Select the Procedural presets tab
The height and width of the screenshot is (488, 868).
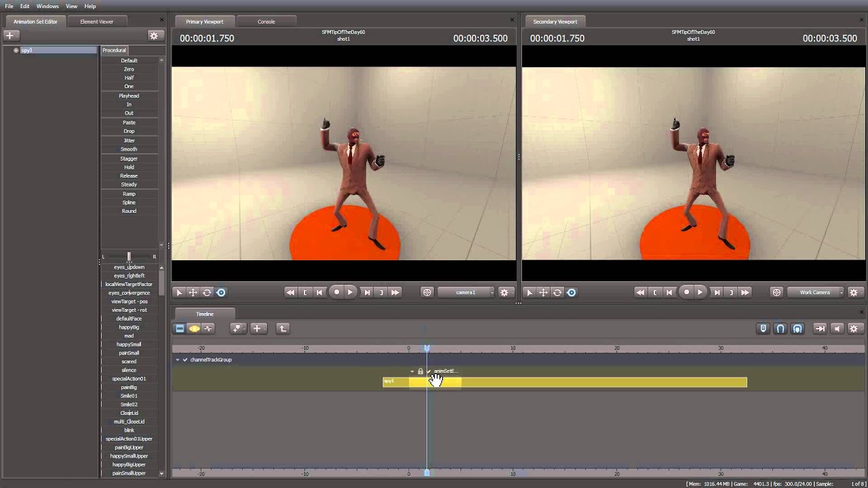[114, 50]
